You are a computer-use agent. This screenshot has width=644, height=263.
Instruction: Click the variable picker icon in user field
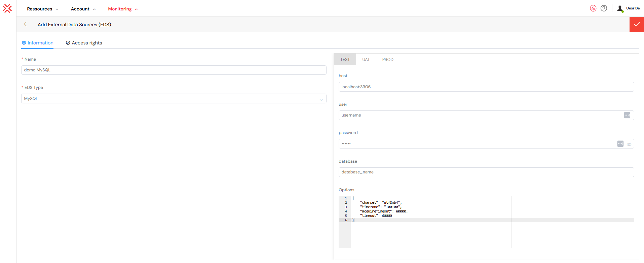point(627,115)
